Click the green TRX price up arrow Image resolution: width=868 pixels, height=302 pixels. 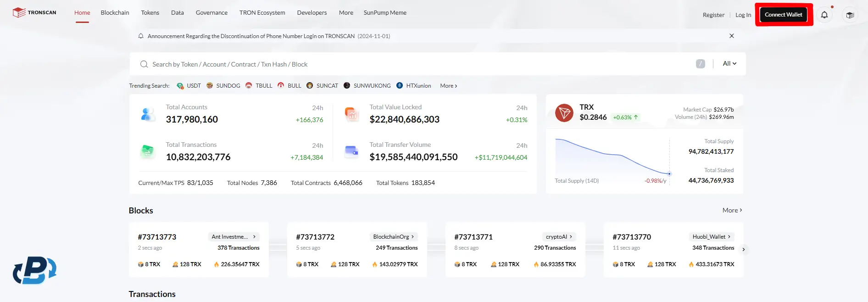[636, 117]
